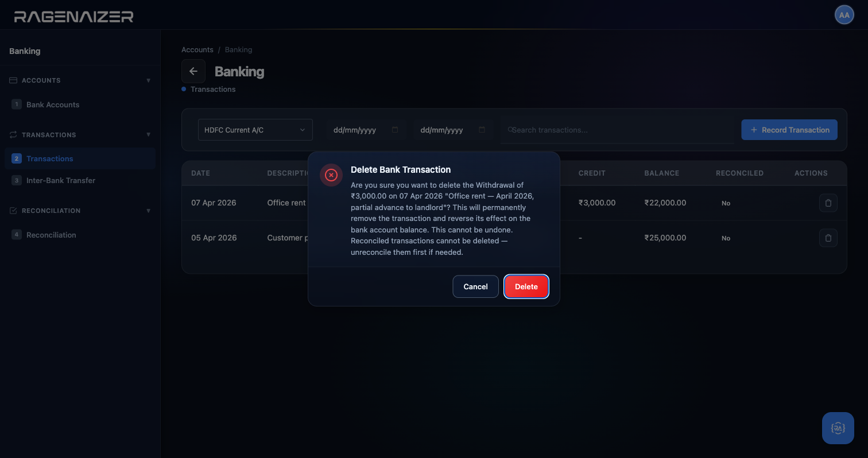Collapse the Transactions sidebar section
868x458 pixels.
(x=148, y=135)
